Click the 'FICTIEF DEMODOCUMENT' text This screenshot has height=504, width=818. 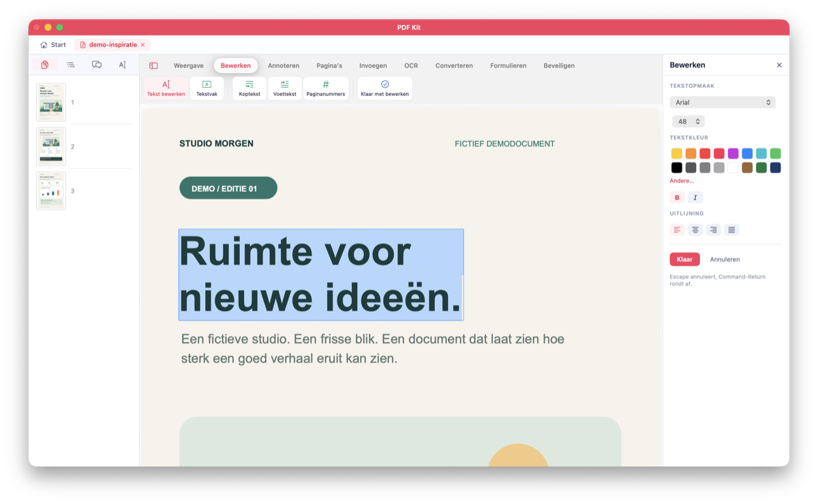(504, 144)
